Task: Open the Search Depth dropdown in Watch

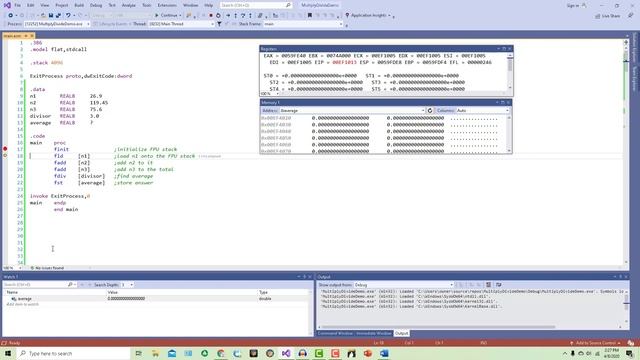Action: 127,284
